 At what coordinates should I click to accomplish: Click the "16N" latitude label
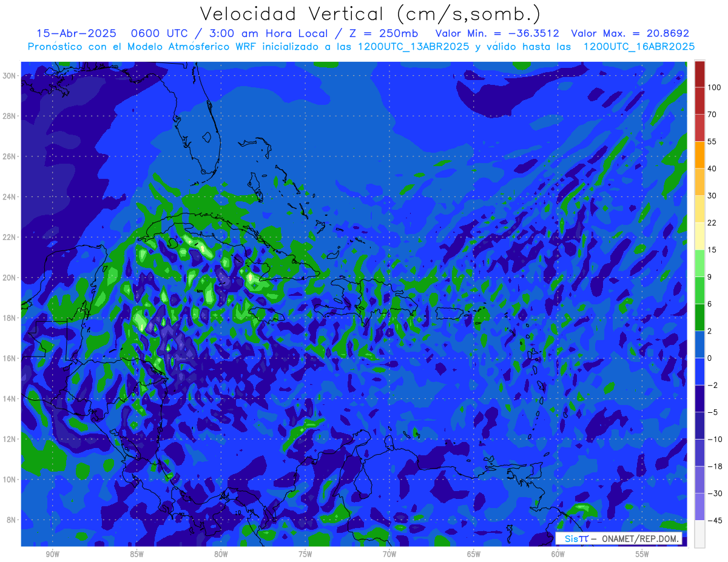tap(10, 358)
